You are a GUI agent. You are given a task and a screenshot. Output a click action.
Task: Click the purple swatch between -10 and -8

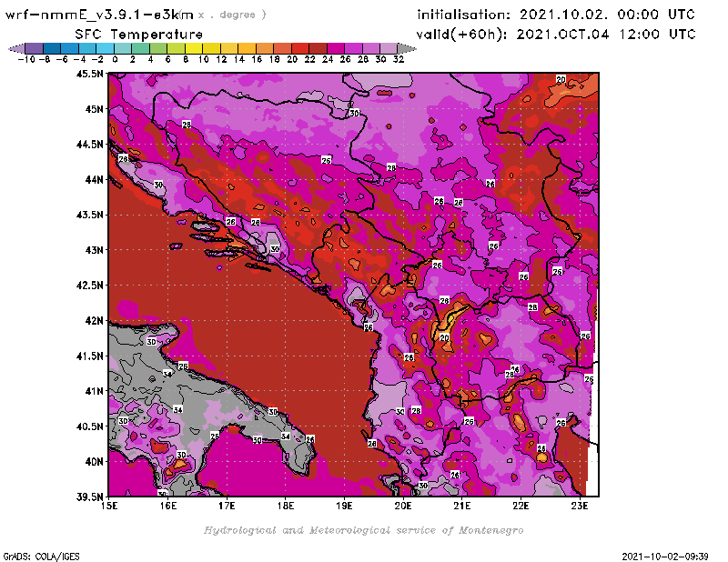click(34, 48)
